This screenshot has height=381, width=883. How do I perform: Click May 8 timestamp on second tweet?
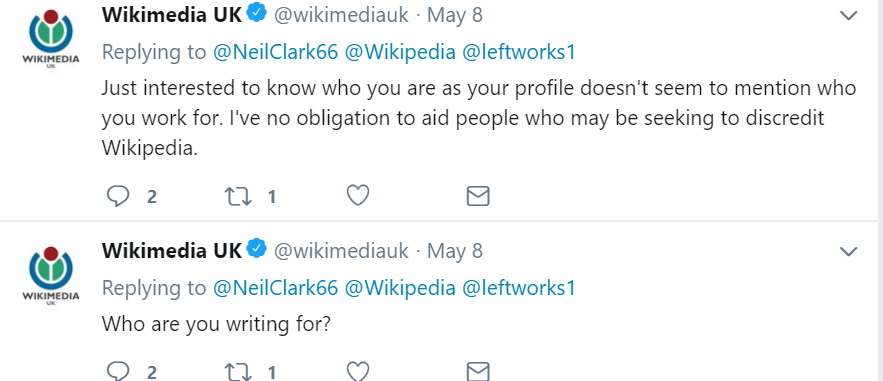pyautogui.click(x=455, y=250)
